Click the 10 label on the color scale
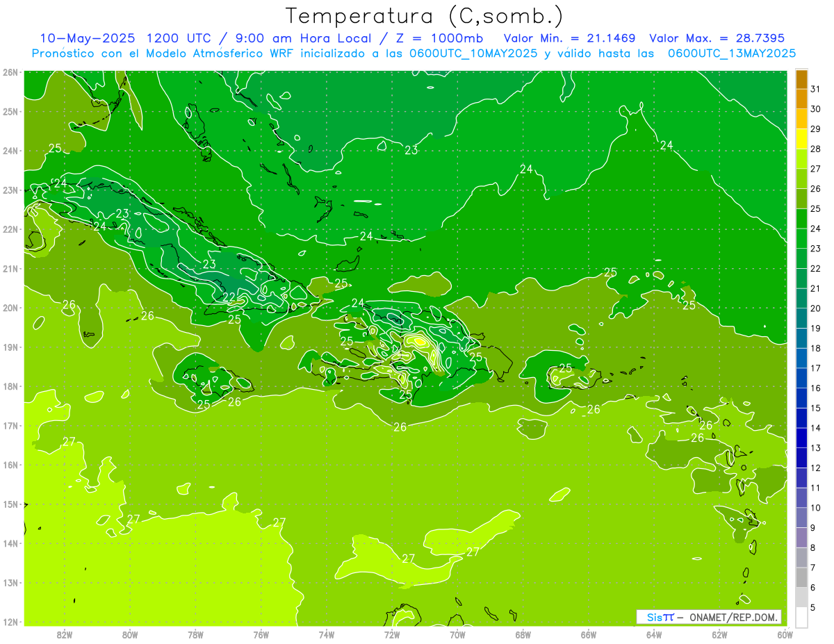The image size is (834, 644). click(x=815, y=508)
